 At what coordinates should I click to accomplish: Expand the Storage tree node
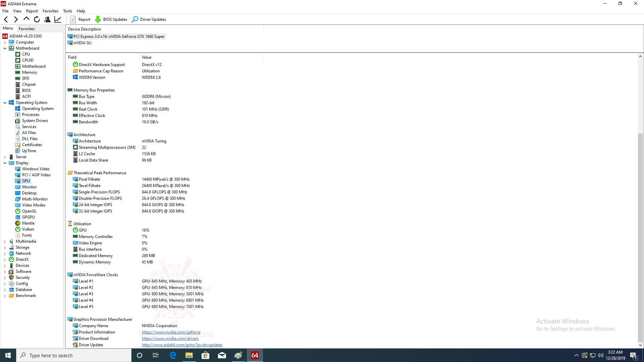tap(5, 247)
